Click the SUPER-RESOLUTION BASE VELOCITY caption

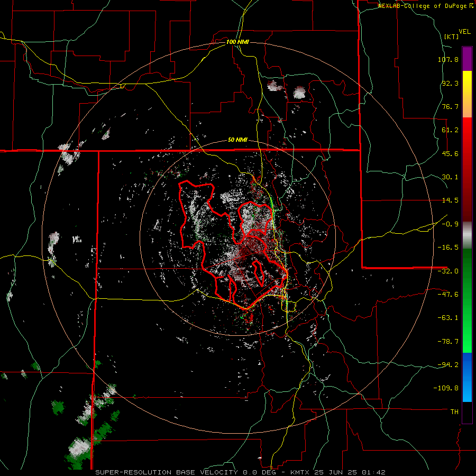(168, 472)
